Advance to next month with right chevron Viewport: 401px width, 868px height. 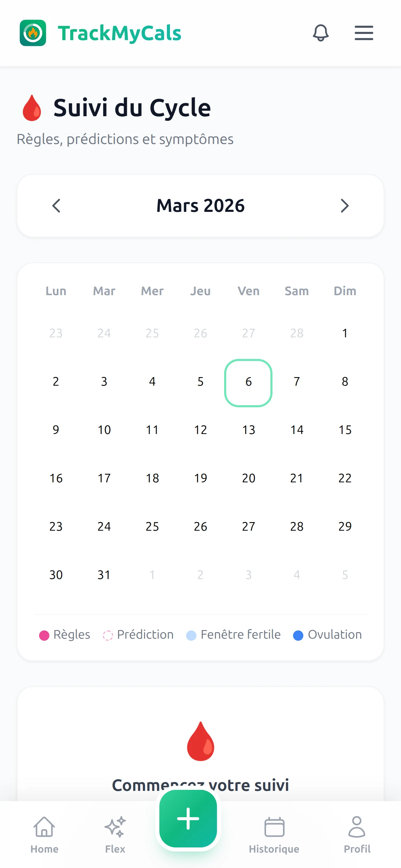(x=344, y=206)
